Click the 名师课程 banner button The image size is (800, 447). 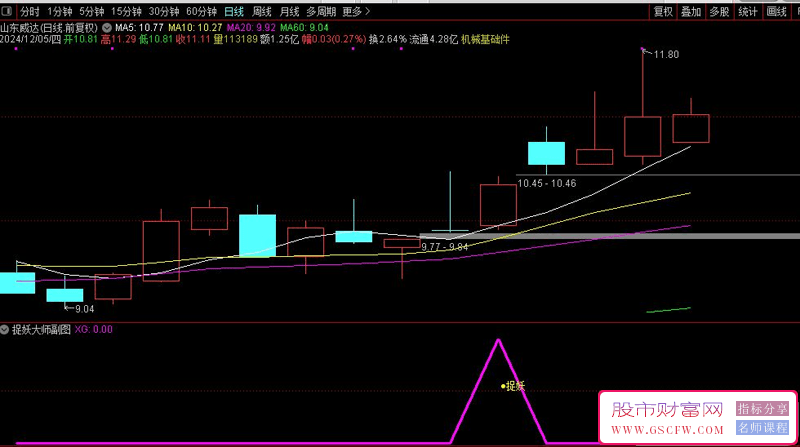(762, 428)
